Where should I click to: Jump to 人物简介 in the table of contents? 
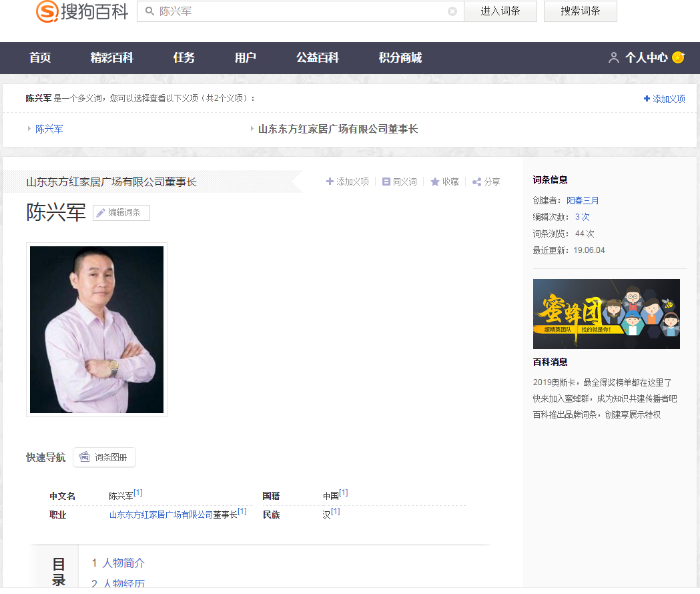(123, 563)
